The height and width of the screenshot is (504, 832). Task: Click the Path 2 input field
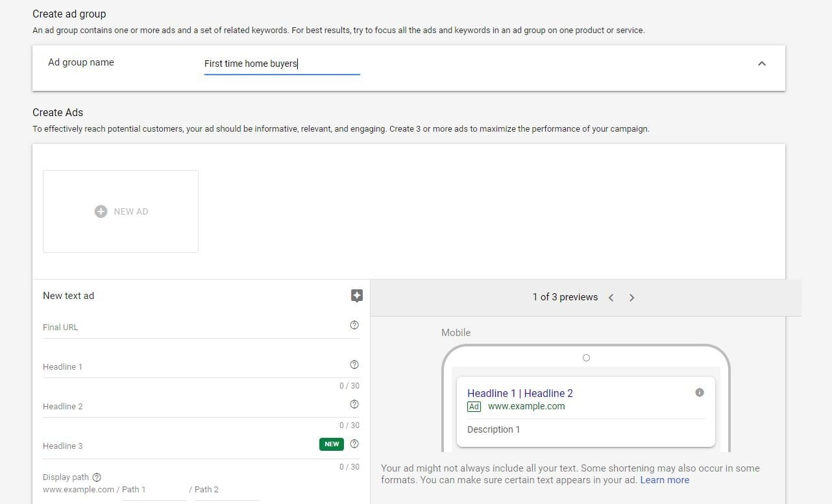(227, 490)
